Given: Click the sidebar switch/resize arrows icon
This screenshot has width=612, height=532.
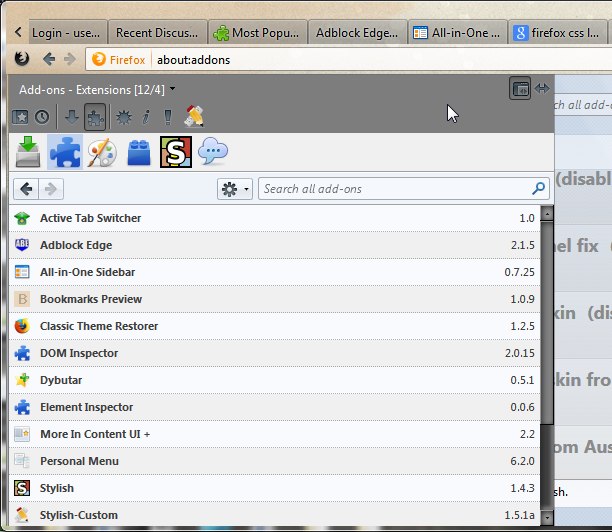Looking at the screenshot, I should tap(542, 88).
